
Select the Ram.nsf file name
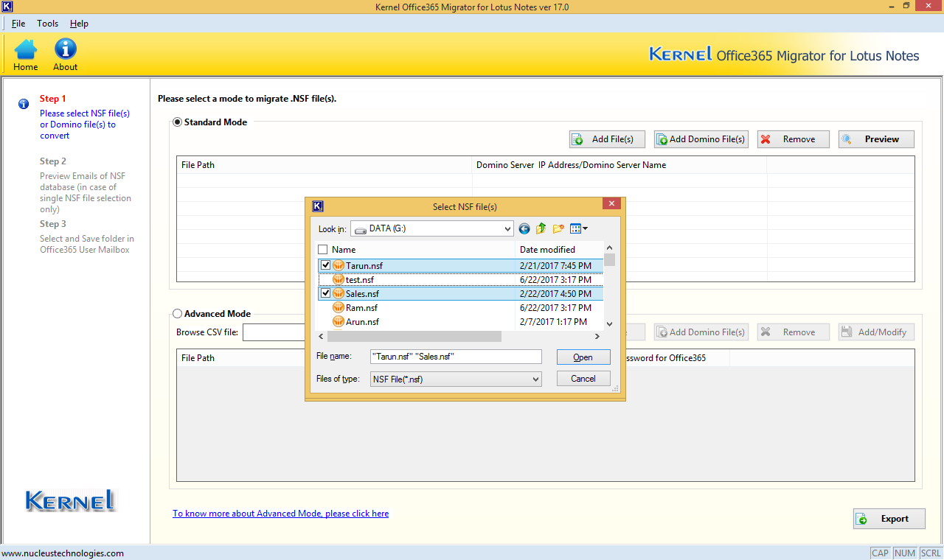coord(361,308)
